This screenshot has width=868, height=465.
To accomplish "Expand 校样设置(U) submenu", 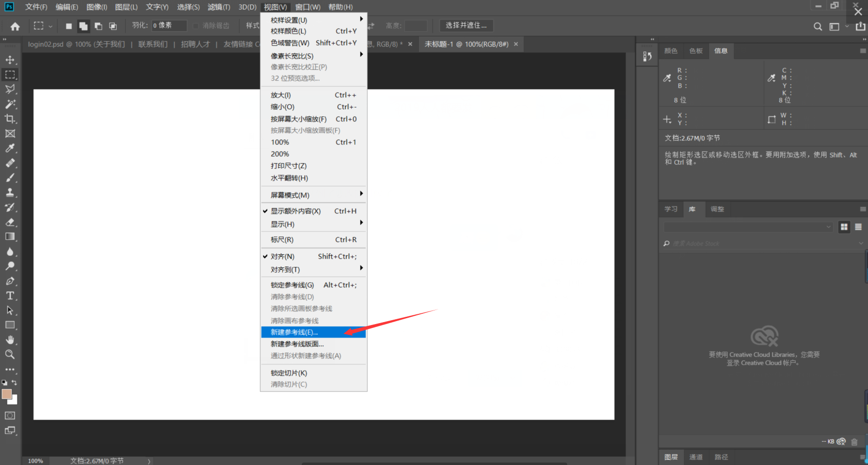I will [313, 20].
